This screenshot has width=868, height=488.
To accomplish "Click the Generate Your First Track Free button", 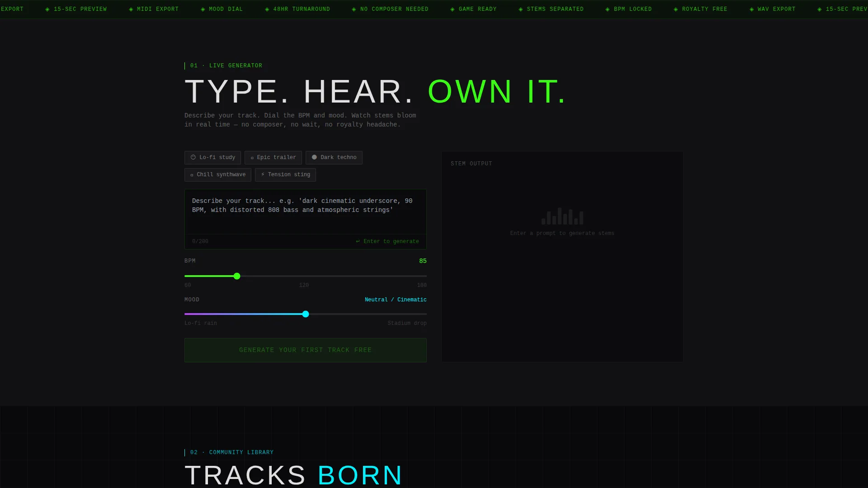I will [305, 350].
